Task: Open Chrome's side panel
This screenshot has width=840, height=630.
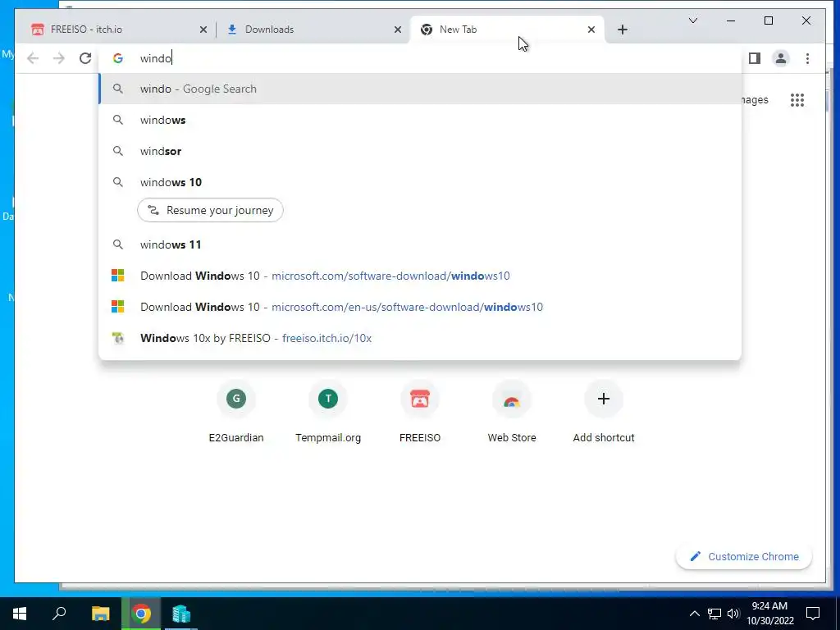Action: [755, 58]
